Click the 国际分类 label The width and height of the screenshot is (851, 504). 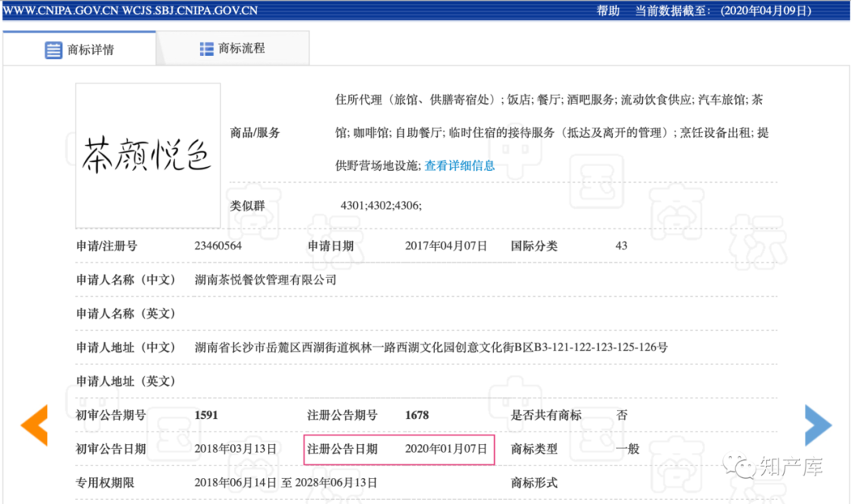[x=534, y=246]
